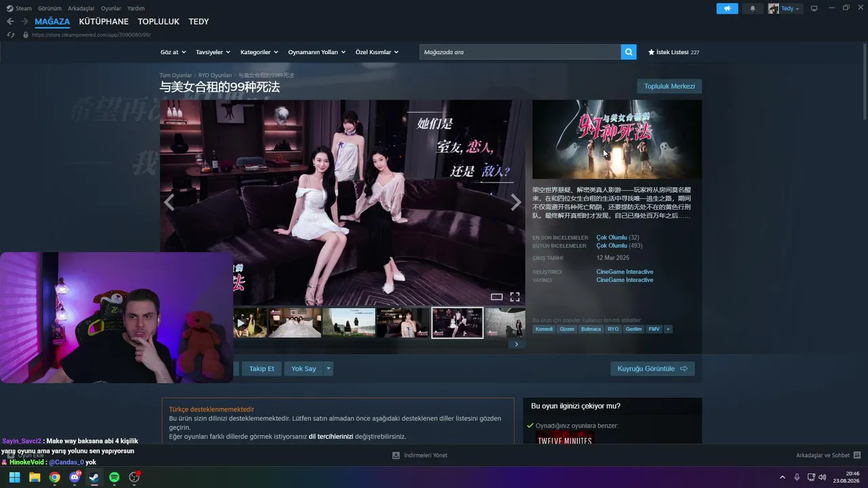Expand the Tavsiyeler dropdown
868x488 pixels.
pos(213,52)
